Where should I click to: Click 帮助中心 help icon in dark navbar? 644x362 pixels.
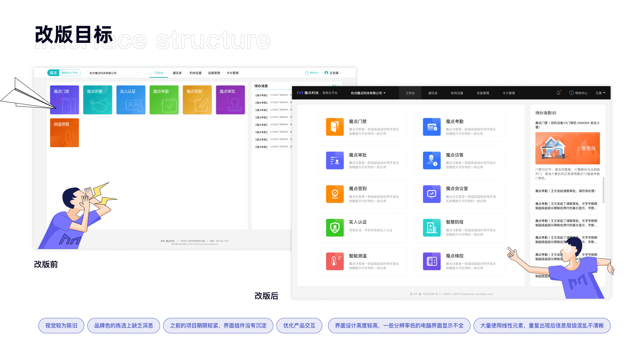[571, 93]
